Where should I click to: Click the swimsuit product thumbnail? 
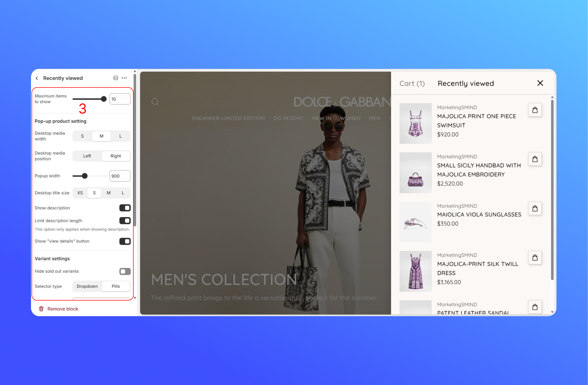point(415,123)
